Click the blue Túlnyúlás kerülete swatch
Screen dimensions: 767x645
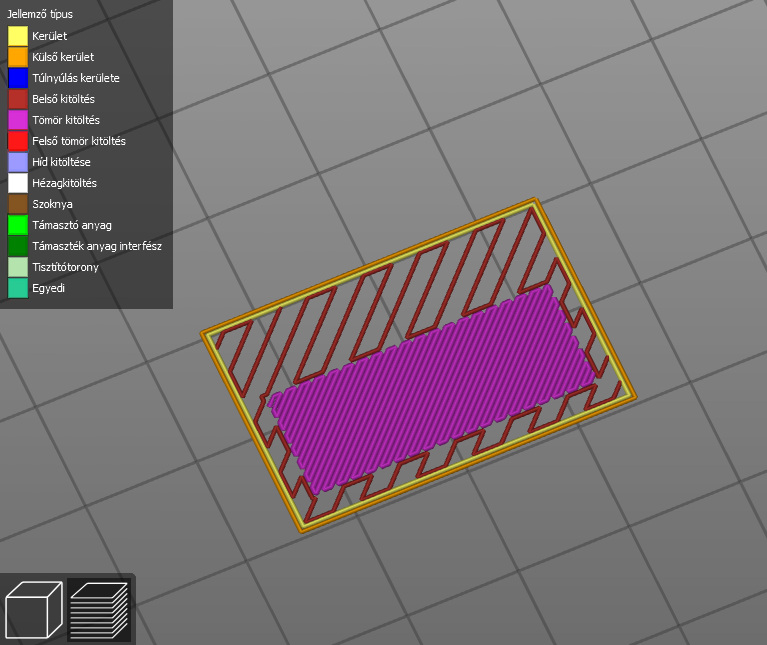point(18,78)
